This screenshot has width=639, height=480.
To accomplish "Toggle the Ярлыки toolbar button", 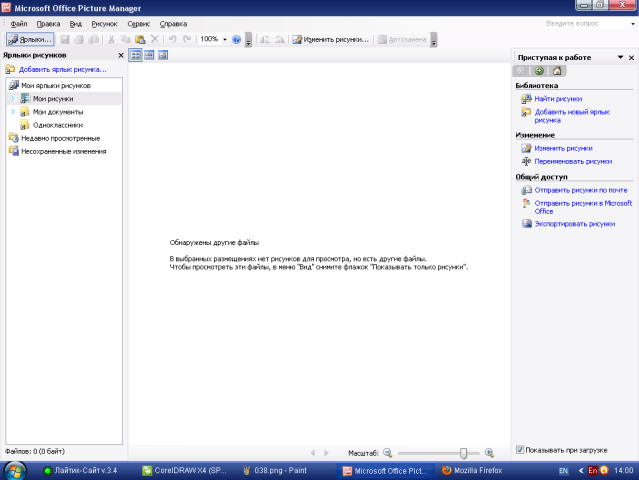I will (x=30, y=40).
